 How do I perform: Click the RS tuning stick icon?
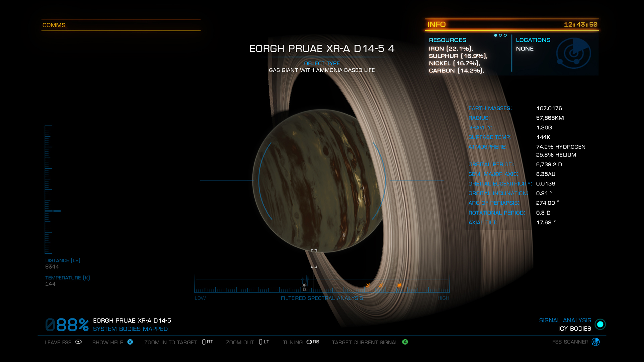coord(312,342)
